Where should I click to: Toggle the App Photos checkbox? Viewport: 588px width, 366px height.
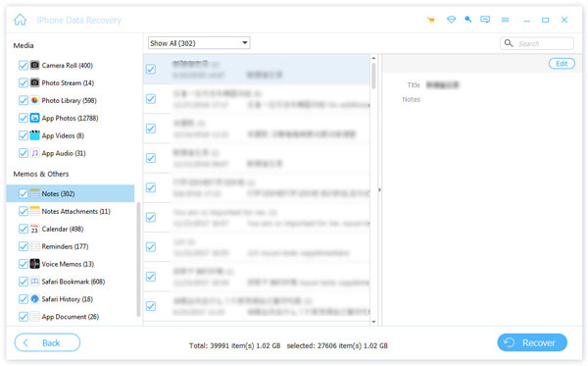(24, 118)
